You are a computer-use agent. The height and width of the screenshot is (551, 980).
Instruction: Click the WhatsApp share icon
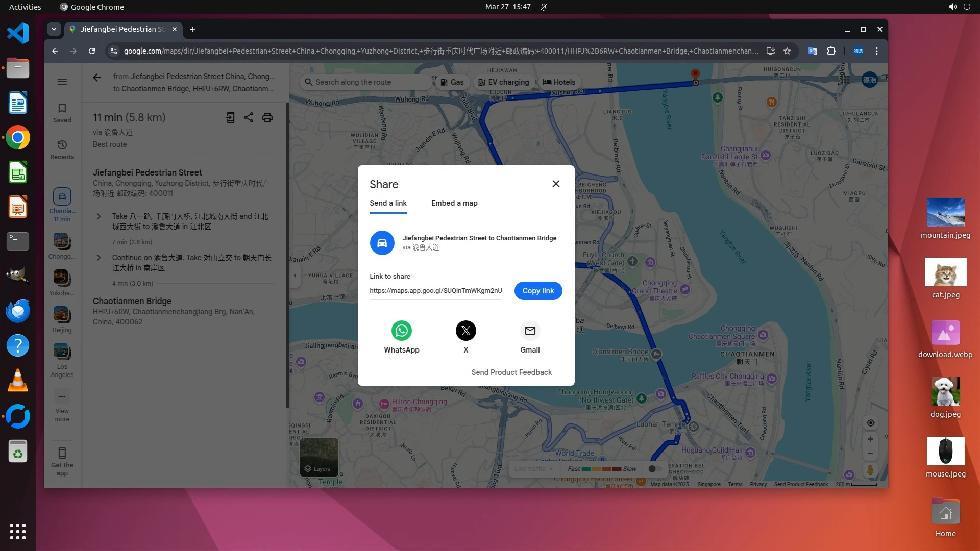401,331
